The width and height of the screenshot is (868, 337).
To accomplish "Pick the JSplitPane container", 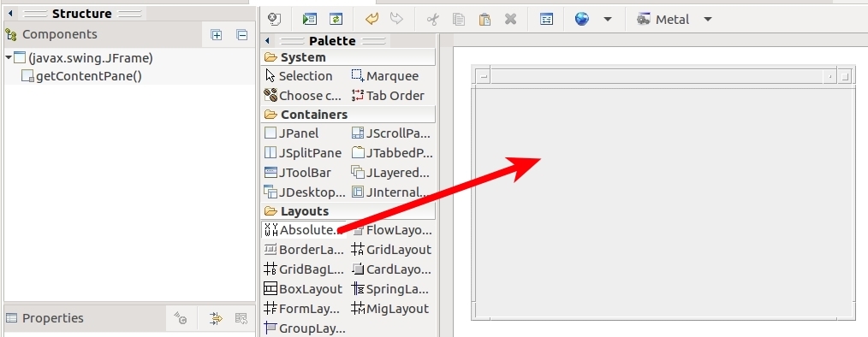I will 305,153.
